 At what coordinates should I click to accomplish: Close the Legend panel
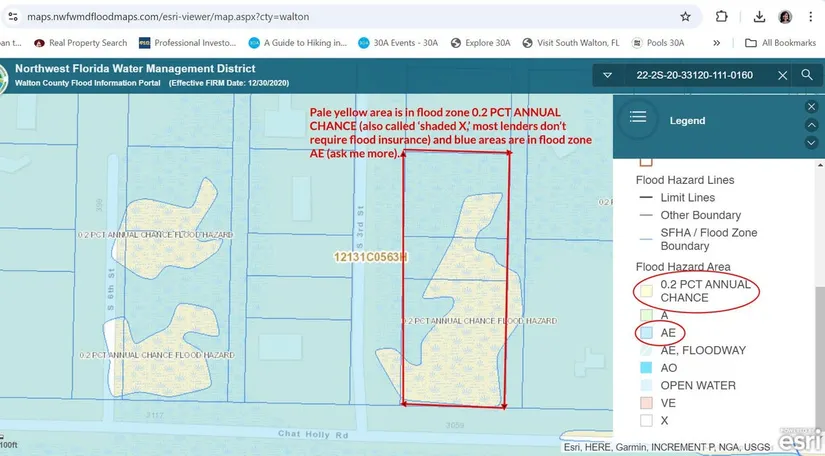[811, 106]
